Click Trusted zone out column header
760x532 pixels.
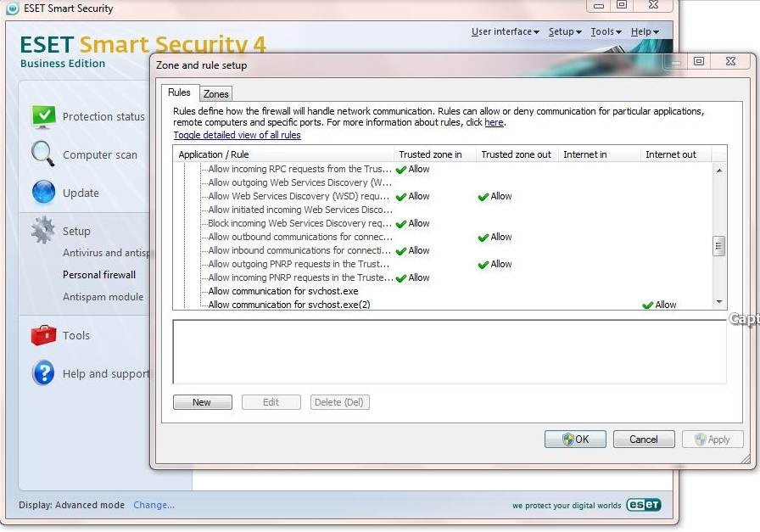point(517,154)
